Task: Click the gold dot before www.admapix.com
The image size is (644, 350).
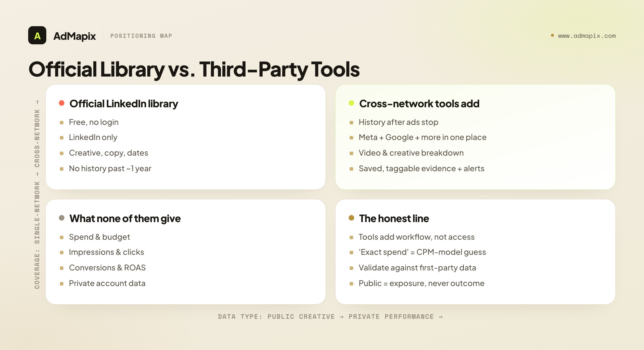Action: pos(552,36)
